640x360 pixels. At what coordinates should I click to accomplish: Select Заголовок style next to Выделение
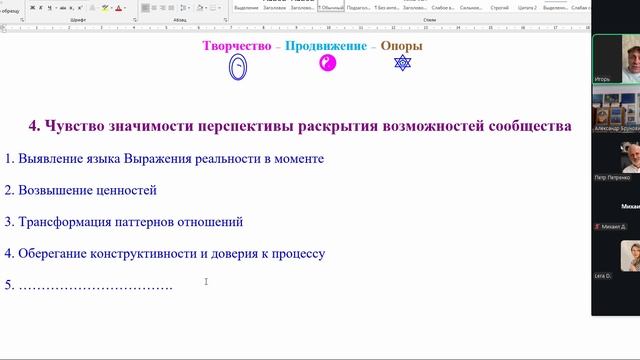pyautogui.click(x=274, y=8)
